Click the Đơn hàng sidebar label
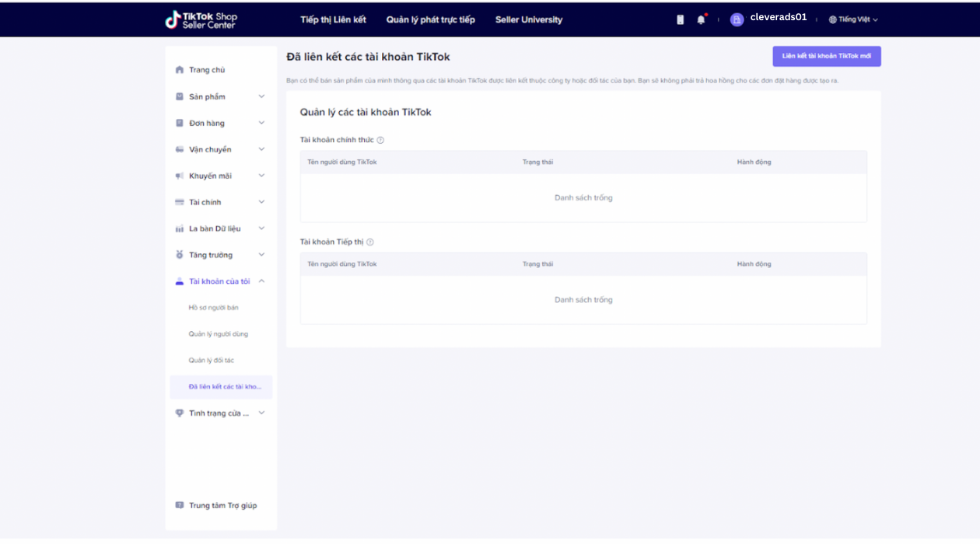 click(207, 123)
